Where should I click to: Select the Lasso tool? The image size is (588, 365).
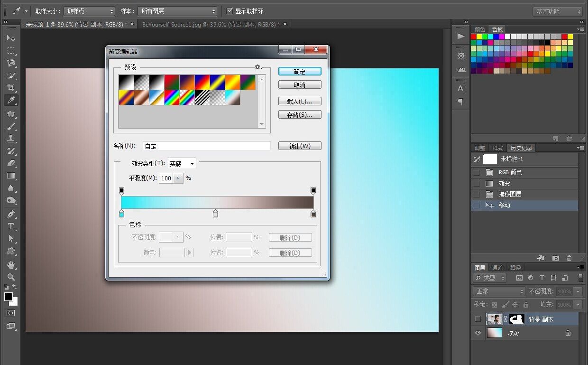(11, 63)
